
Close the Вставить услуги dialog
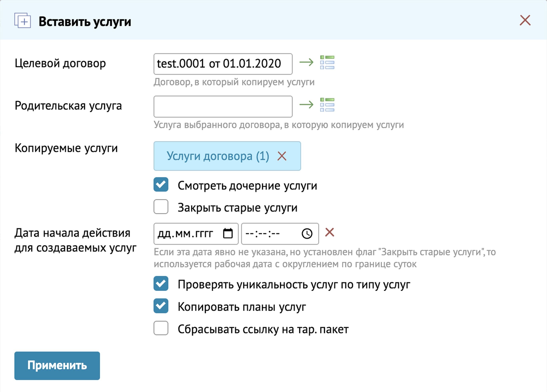click(525, 20)
